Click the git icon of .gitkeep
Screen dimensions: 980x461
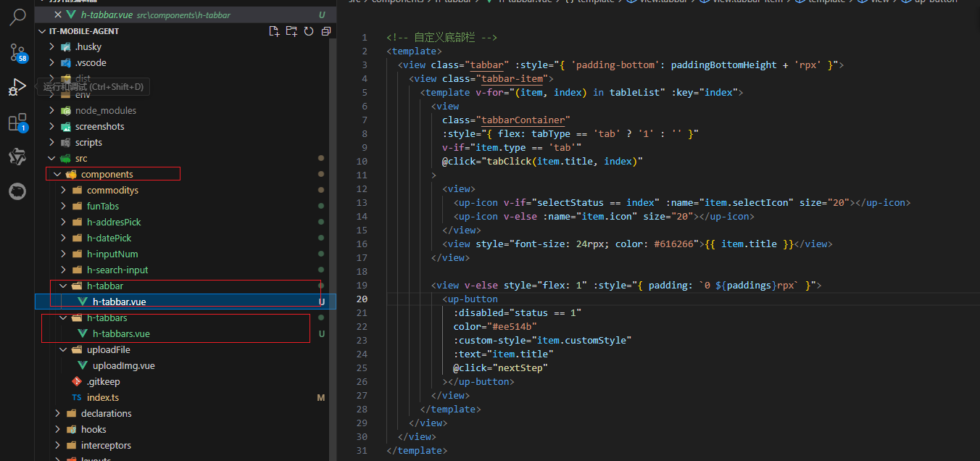pyautogui.click(x=77, y=381)
